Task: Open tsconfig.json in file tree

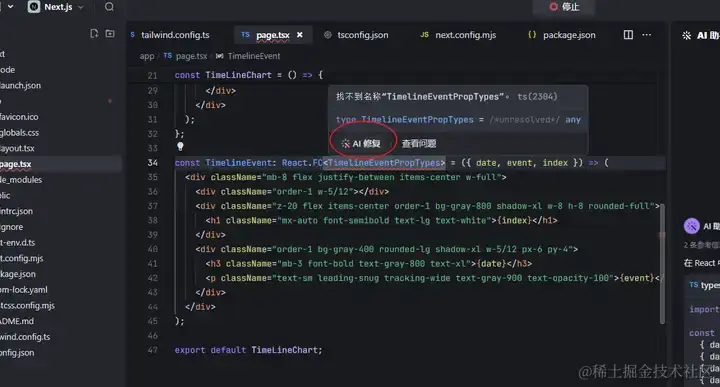Action: coord(17,353)
